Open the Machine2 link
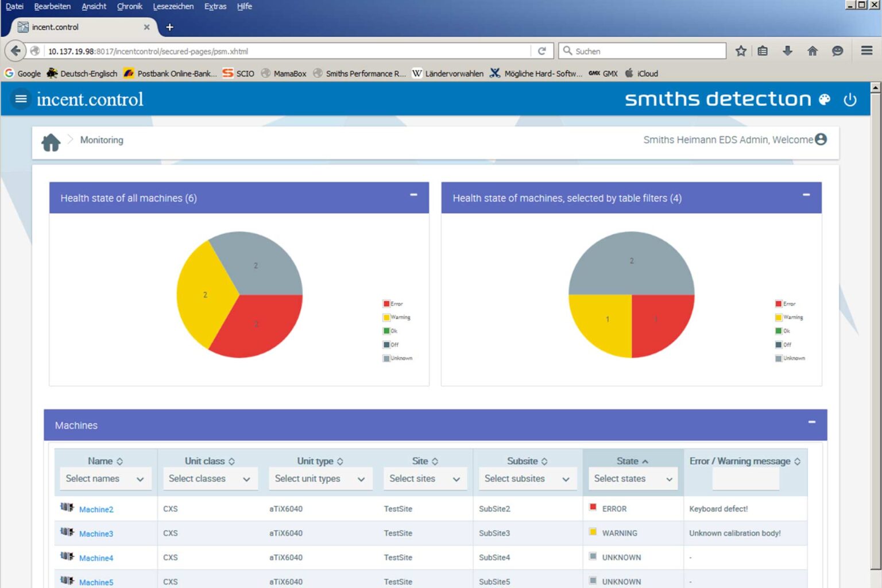The image size is (882, 588). [96, 509]
